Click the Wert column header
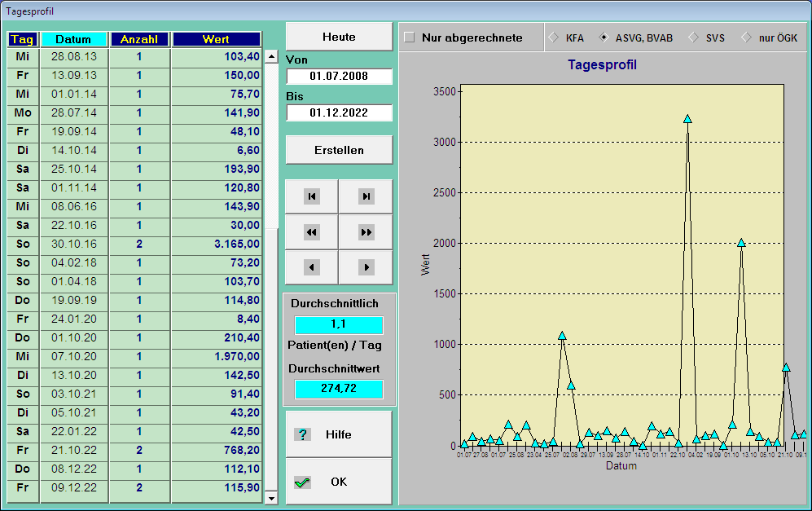This screenshot has width=812, height=511. click(x=216, y=39)
